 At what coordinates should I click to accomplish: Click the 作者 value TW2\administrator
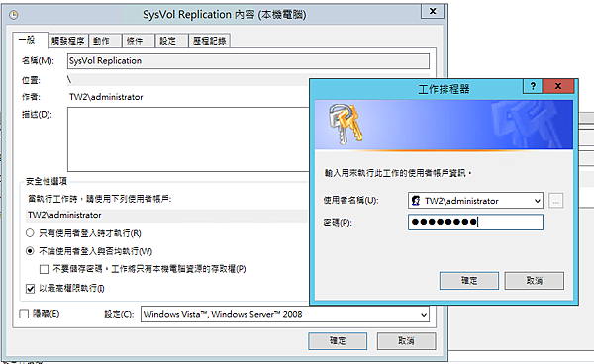tap(106, 97)
